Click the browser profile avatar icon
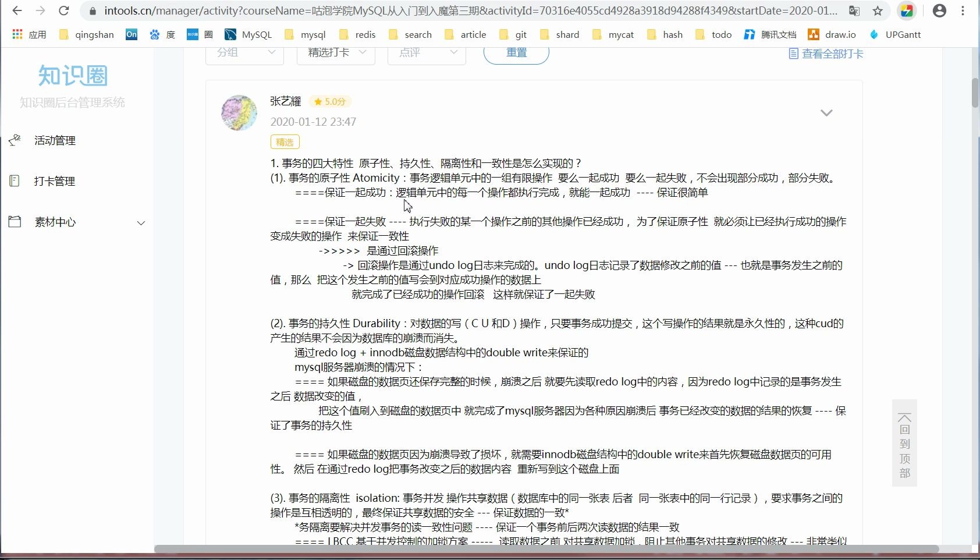Screen dimensions: 980x560 tap(939, 10)
